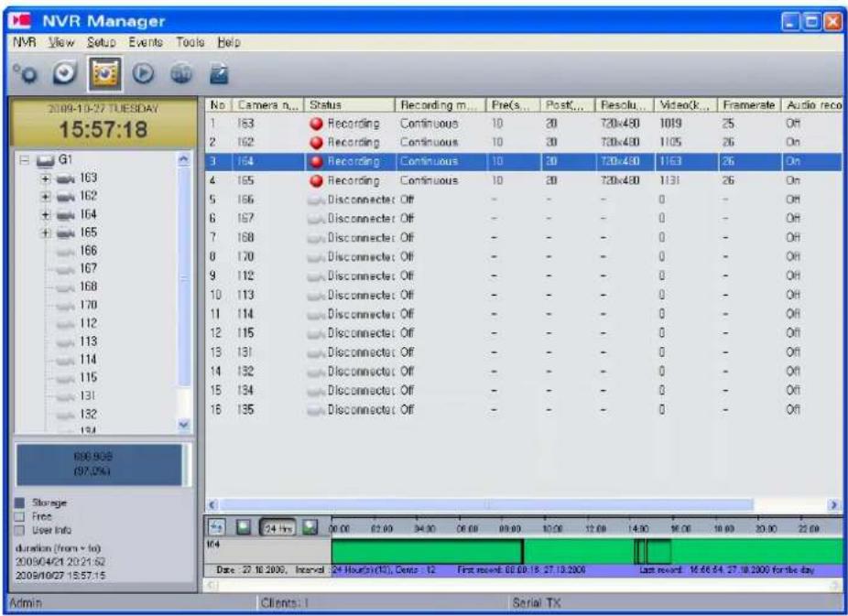Open the log notes toolbar icon
848x616 pixels.
coord(219,74)
